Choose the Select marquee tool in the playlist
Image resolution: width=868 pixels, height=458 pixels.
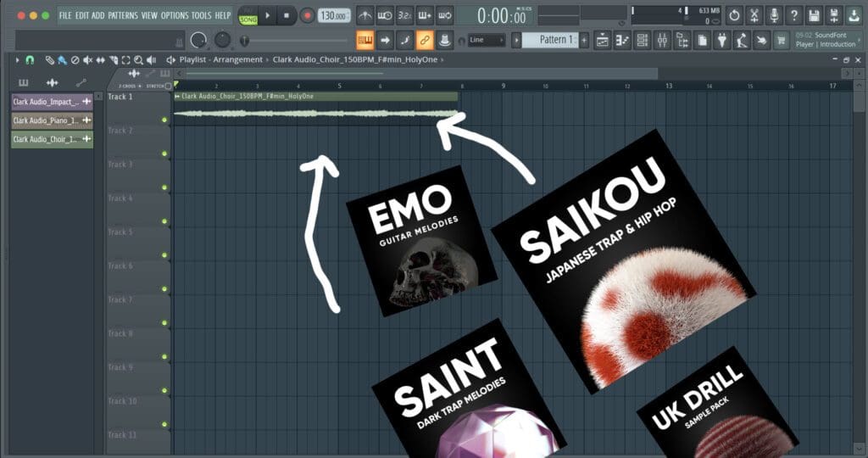125,60
